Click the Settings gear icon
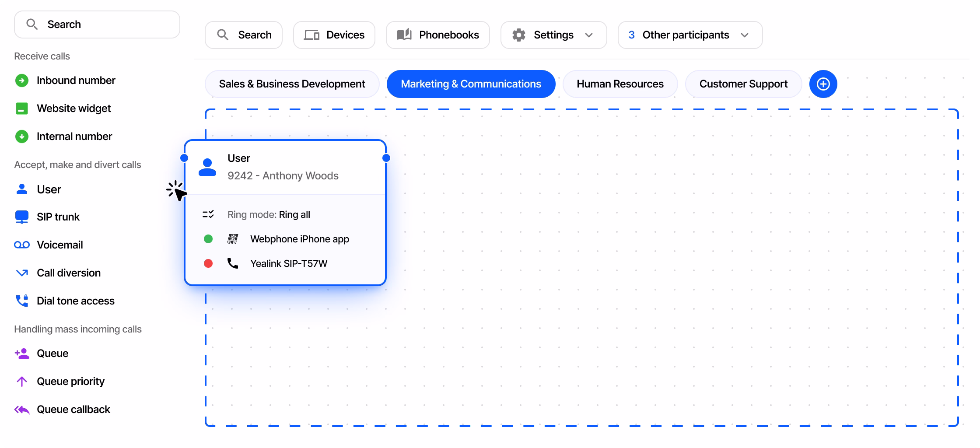This screenshot has width=980, height=448. [519, 35]
